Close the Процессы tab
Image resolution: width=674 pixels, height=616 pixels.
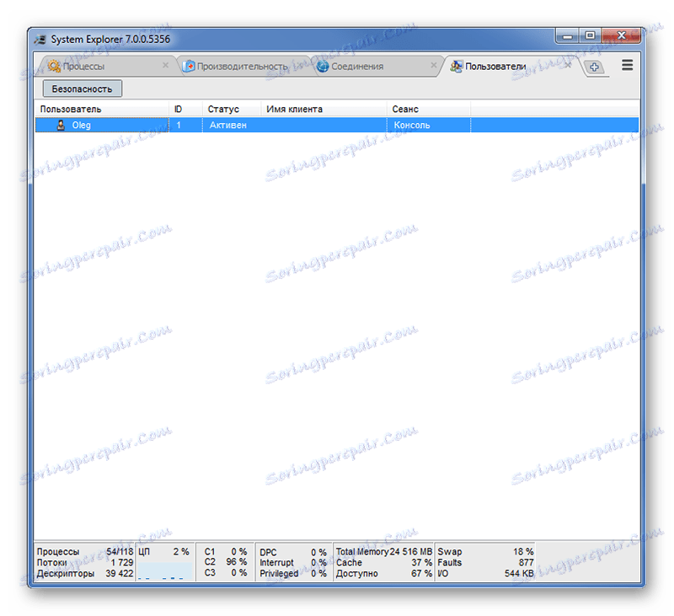(165, 65)
